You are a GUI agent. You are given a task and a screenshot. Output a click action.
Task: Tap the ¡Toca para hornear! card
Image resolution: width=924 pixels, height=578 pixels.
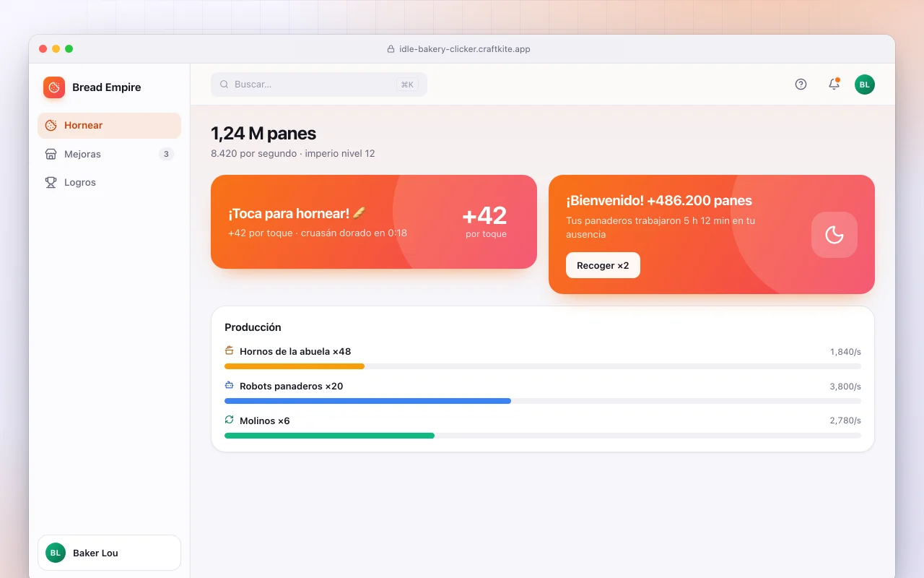coord(374,222)
